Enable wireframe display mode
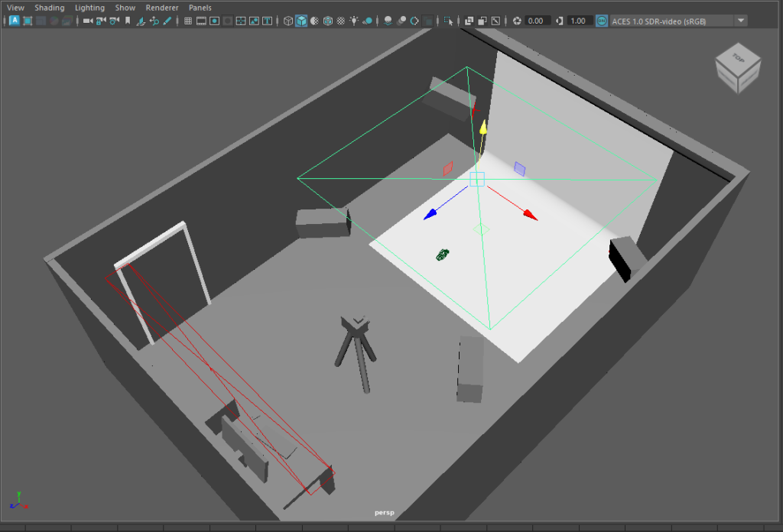Screen dimensions: 783x532 [x=288, y=21]
